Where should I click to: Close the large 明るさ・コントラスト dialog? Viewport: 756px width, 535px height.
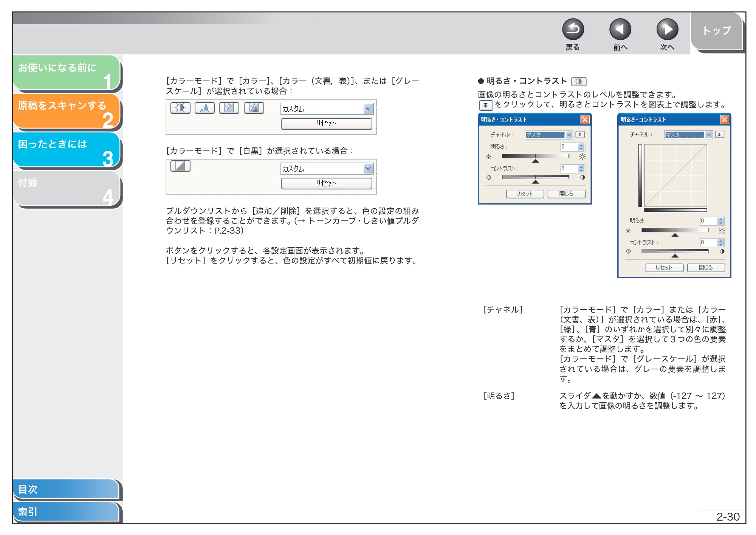point(724,120)
